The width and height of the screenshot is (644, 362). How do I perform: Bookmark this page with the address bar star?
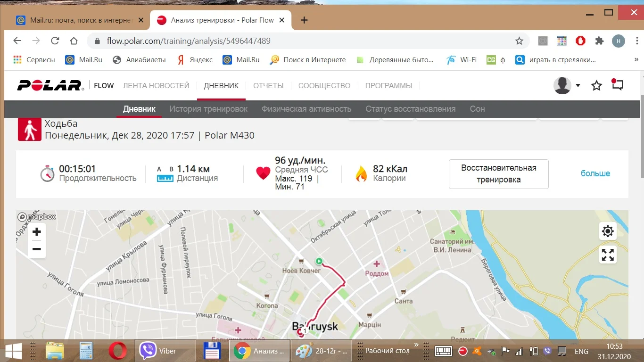coord(519,41)
